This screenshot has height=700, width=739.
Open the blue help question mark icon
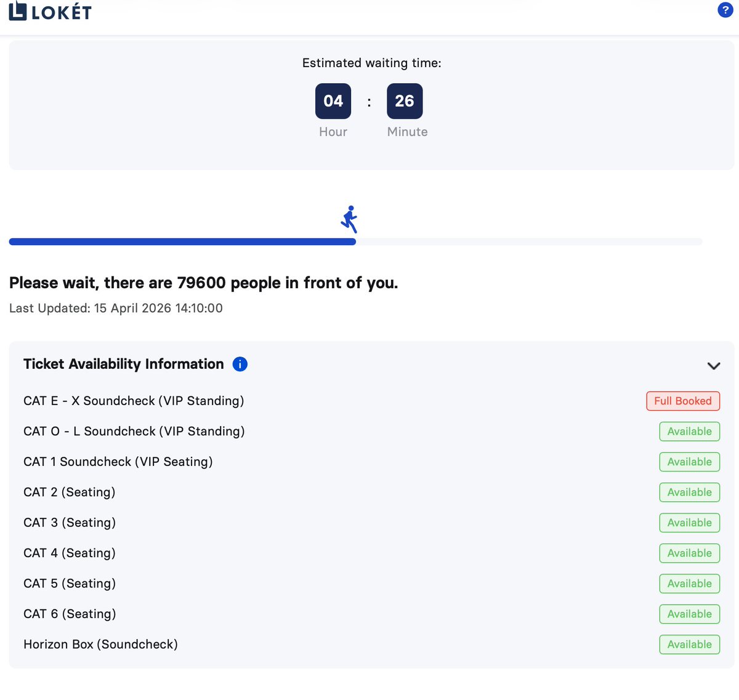pos(725,10)
